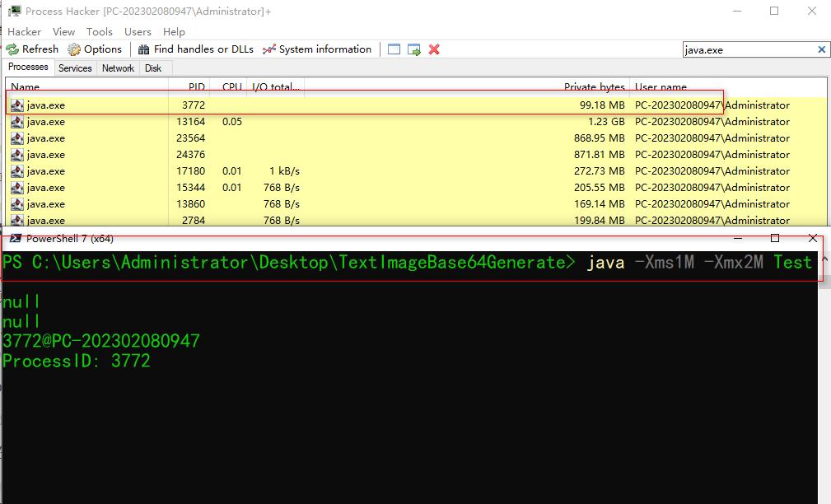Click the Refresh toolbar button
This screenshot has height=504, width=831.
tap(33, 49)
